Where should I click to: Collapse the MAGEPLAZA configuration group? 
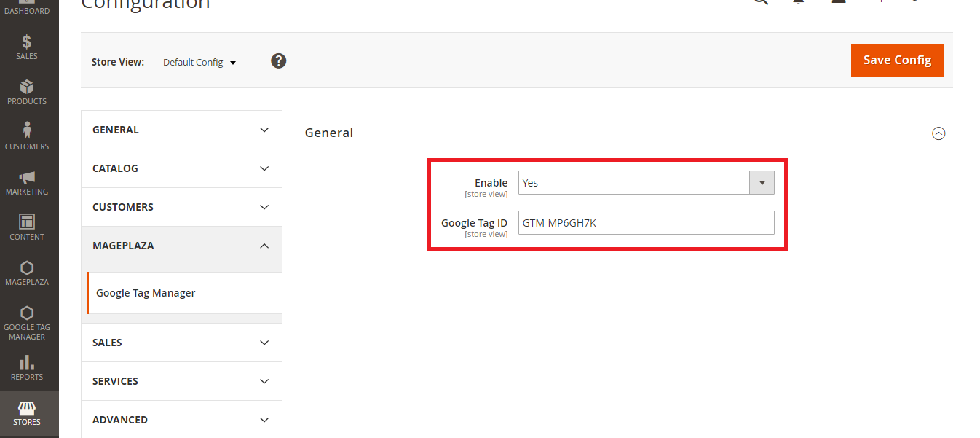point(181,246)
